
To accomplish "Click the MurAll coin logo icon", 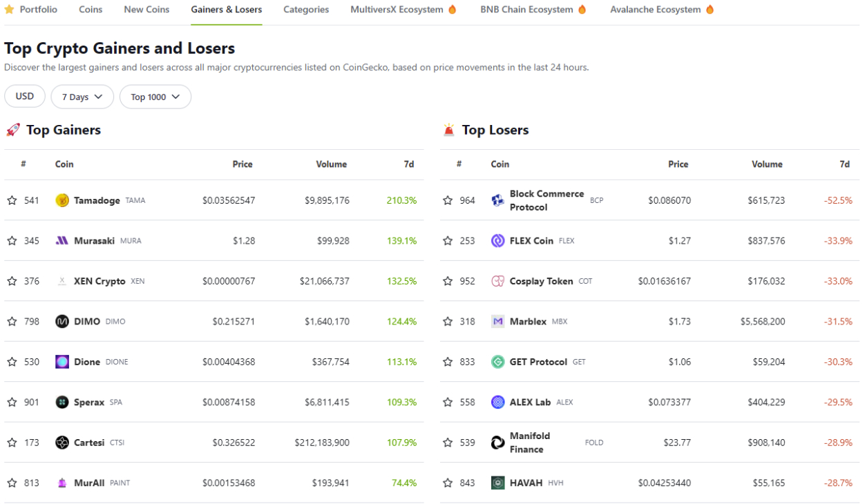I will 62,483.
